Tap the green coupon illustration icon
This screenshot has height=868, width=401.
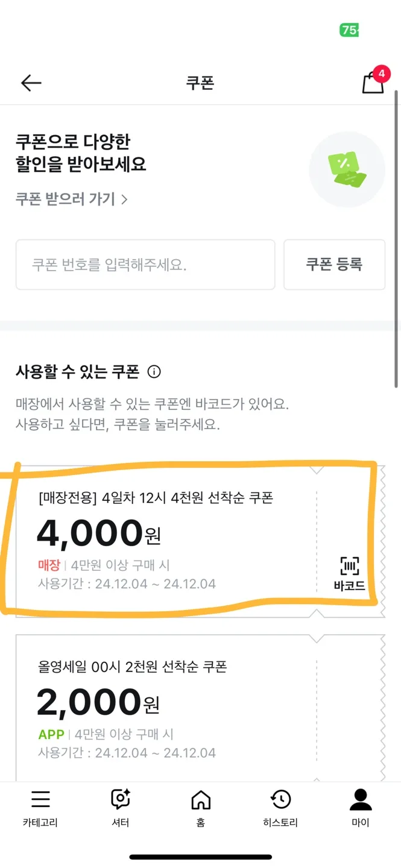point(347,169)
